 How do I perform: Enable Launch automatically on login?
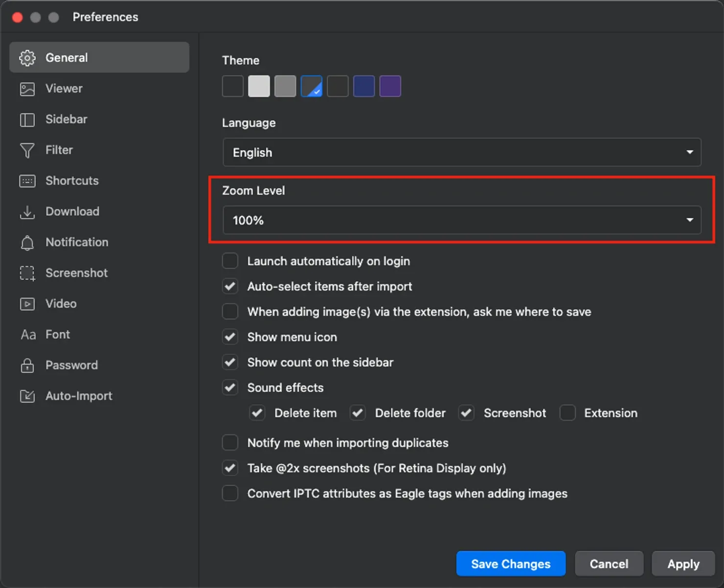pyautogui.click(x=230, y=261)
